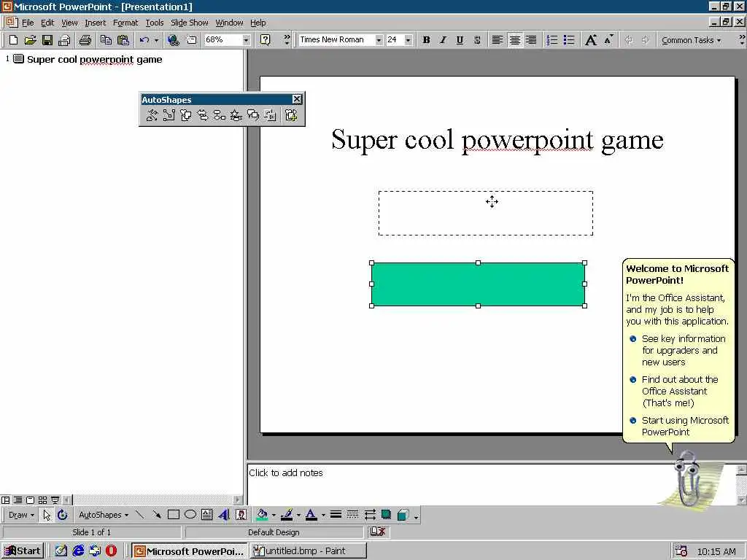Insert a hyperlink with the globe icon
The height and width of the screenshot is (560, 747).
[x=174, y=40]
